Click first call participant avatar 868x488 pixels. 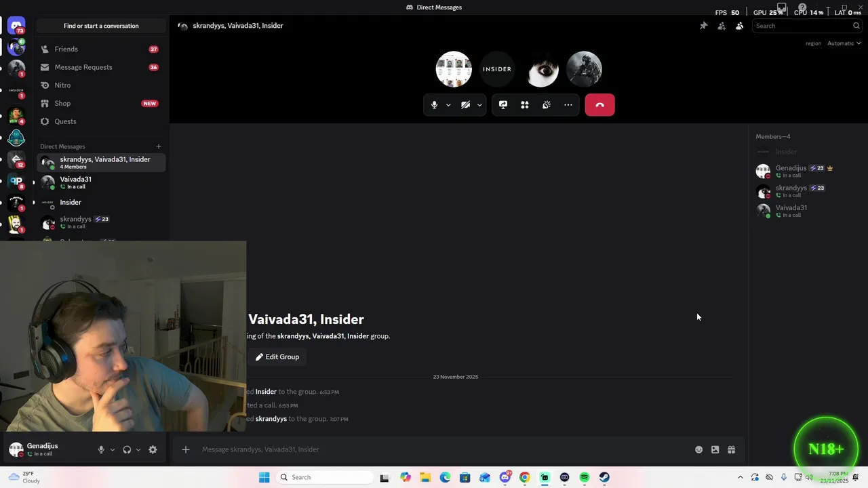coord(454,69)
